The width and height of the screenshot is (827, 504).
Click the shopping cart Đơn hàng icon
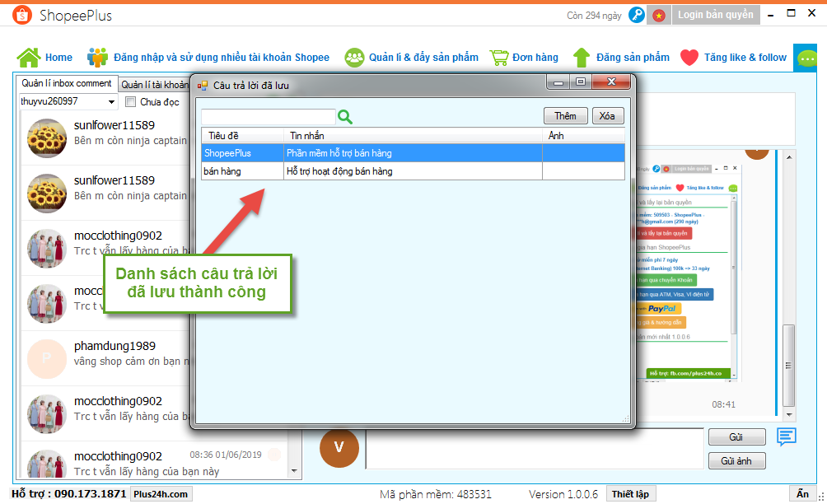tap(498, 58)
